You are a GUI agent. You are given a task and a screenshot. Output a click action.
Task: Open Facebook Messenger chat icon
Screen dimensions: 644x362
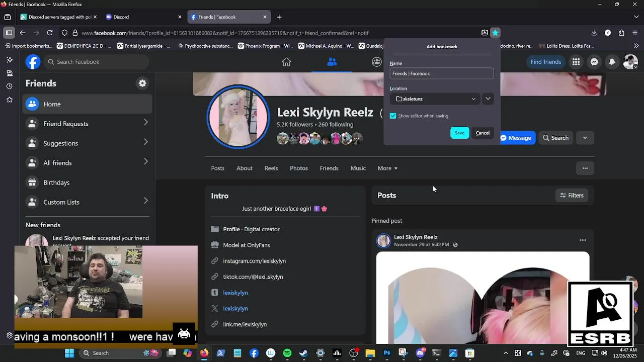click(x=594, y=62)
